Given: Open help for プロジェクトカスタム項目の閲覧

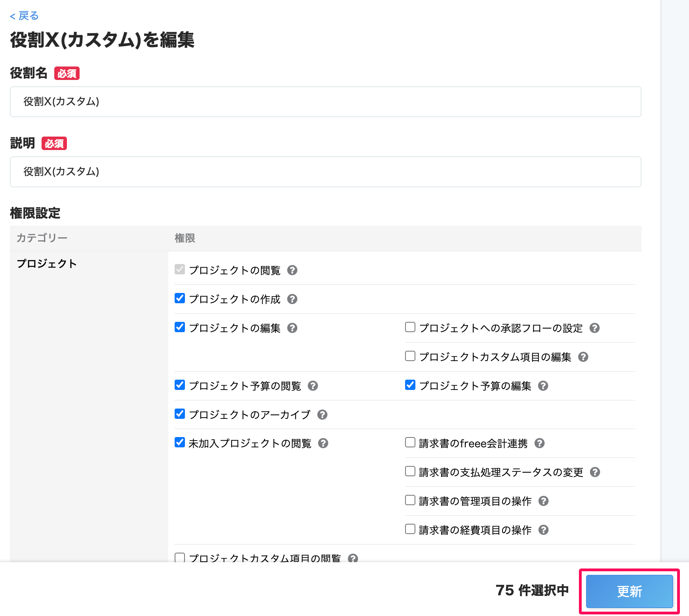Looking at the screenshot, I should coord(352,558).
